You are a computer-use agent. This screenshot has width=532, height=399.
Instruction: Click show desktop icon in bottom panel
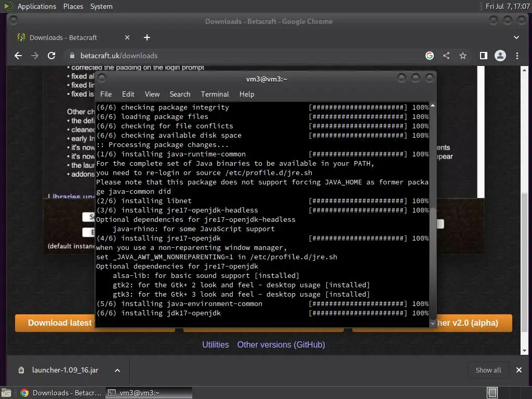click(x=6, y=393)
